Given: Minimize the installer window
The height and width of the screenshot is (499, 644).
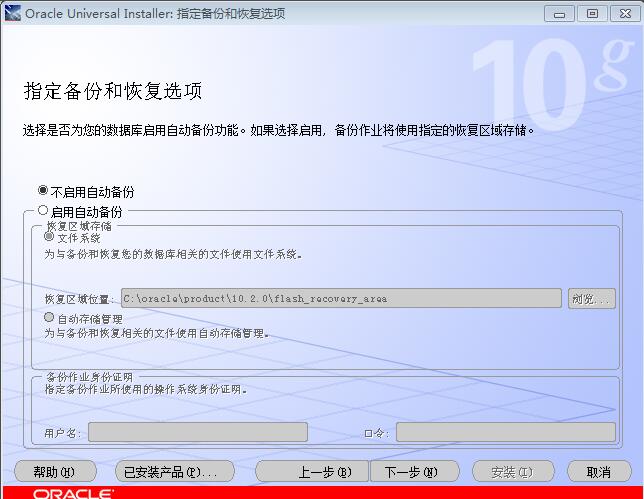Looking at the screenshot, I should [x=559, y=14].
